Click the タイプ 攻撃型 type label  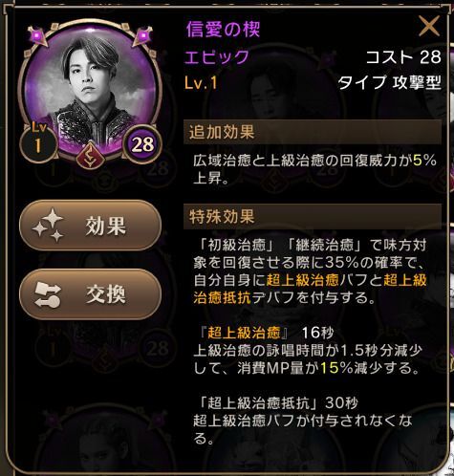tap(390, 83)
